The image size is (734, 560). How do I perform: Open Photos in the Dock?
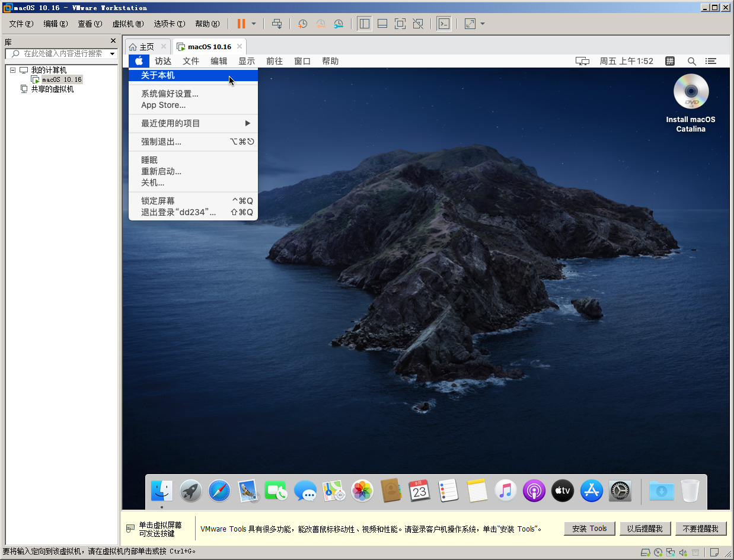(362, 491)
